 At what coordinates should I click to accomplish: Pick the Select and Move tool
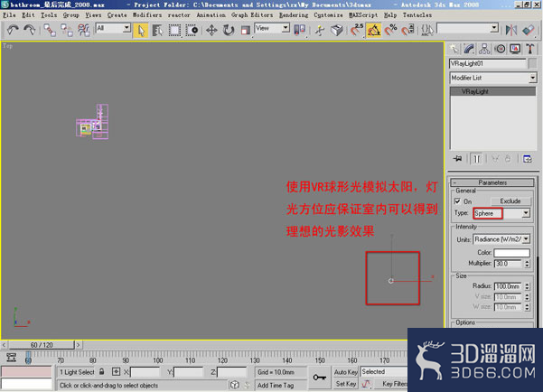click(x=211, y=30)
